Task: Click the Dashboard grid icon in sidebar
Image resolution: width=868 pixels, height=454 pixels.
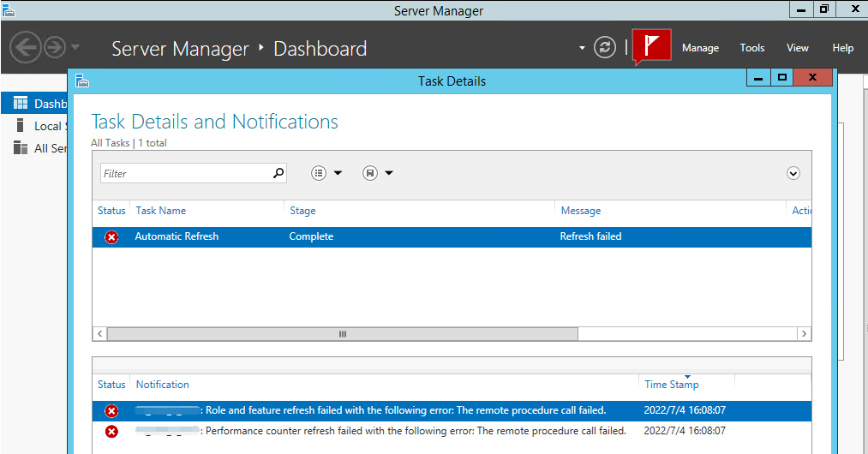Action: [21, 103]
